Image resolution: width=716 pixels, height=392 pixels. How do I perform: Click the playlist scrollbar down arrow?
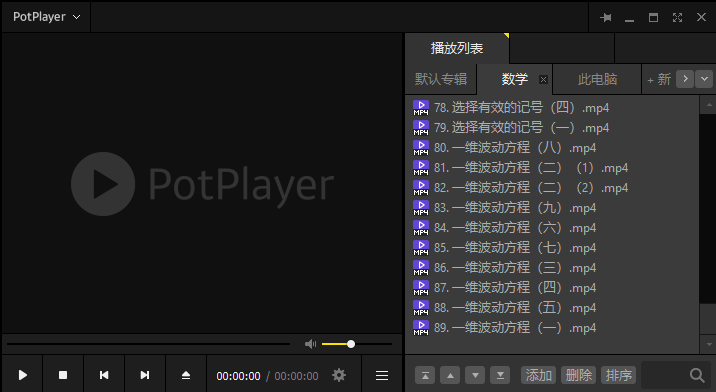tap(709, 344)
